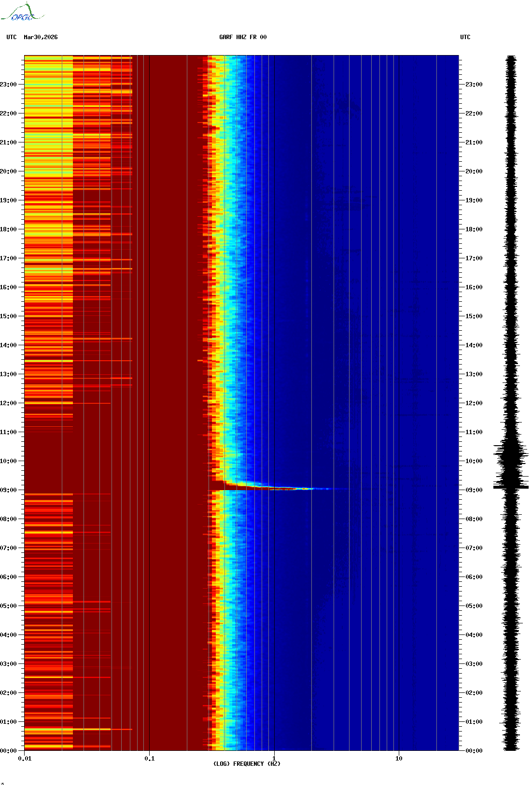Click the left axis 14:00 time label

point(8,345)
